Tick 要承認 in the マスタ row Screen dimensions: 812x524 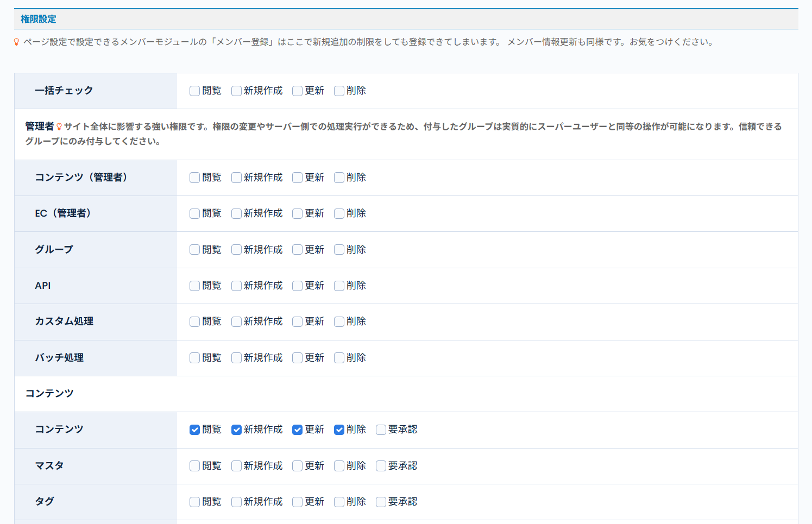tap(381, 466)
